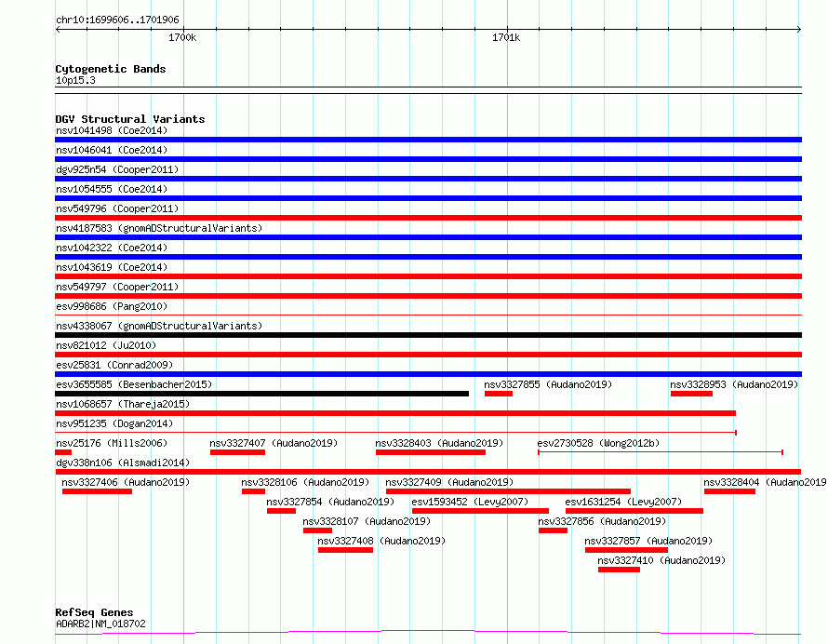The width and height of the screenshot is (828, 644).
Task: Click the nsv951235 (Dogan2014) label
Action: point(114,423)
